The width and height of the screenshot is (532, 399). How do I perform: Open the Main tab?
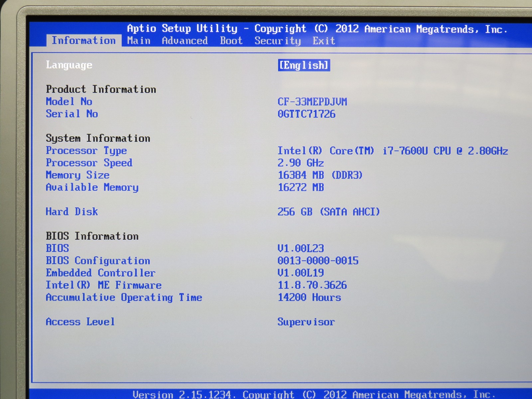(139, 41)
